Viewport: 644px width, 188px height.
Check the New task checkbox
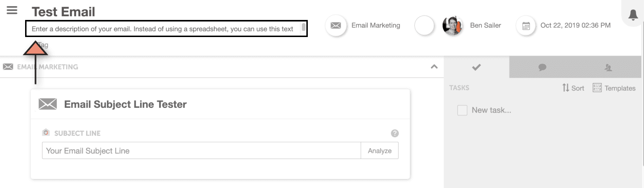click(462, 110)
